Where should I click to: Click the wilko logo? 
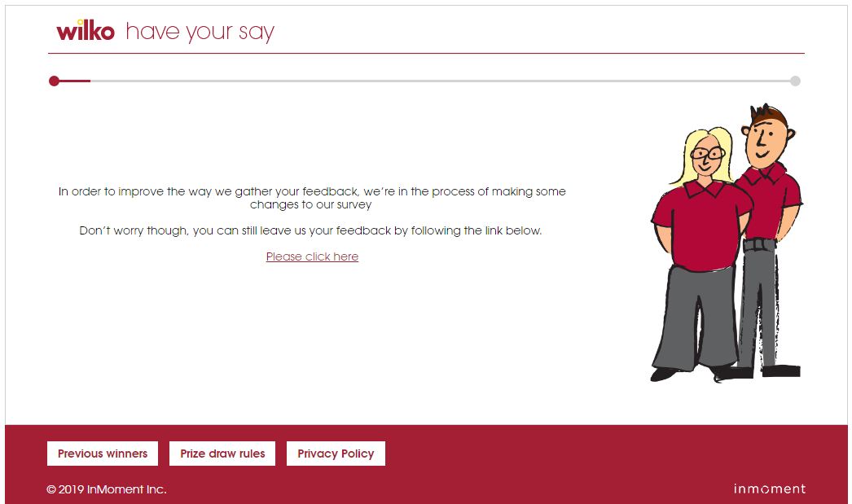click(x=86, y=30)
